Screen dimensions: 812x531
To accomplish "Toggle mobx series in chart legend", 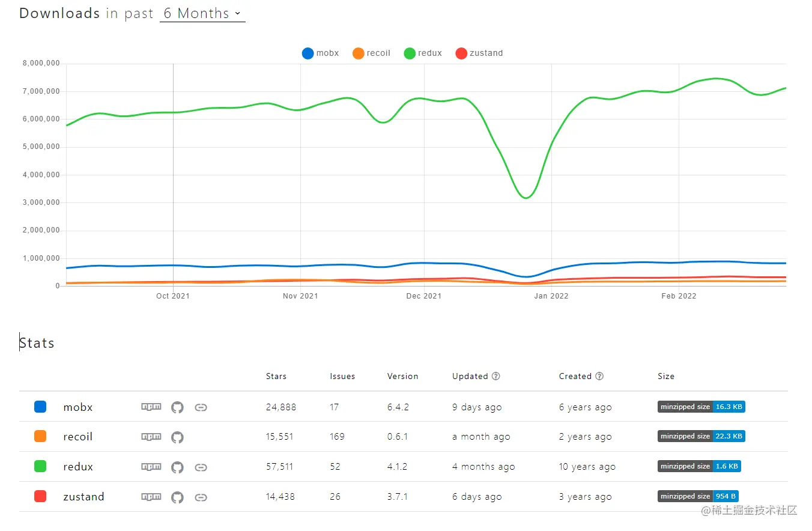I will (321, 53).
